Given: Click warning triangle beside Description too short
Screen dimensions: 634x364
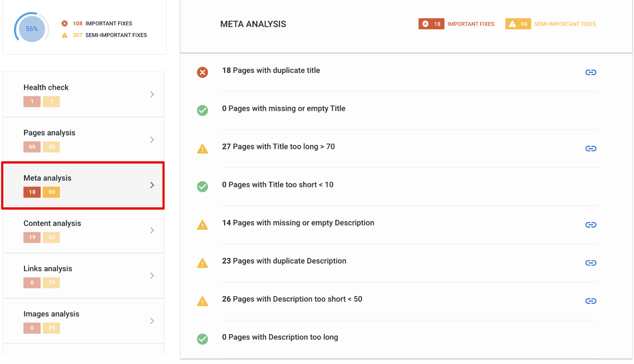Looking at the screenshot, I should point(202,301).
